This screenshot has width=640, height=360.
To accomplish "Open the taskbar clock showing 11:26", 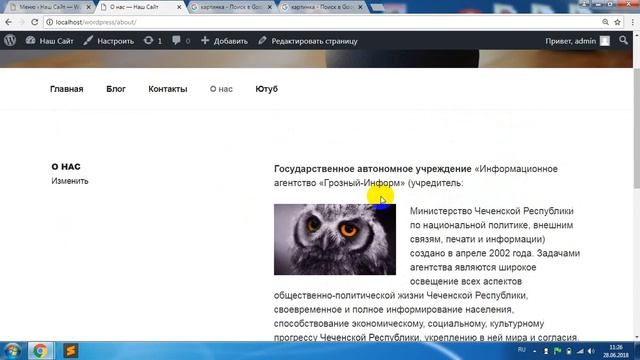I will (x=616, y=351).
